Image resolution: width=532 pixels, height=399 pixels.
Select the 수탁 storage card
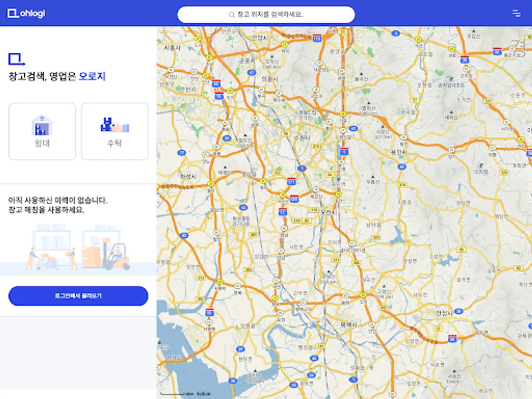(114, 131)
